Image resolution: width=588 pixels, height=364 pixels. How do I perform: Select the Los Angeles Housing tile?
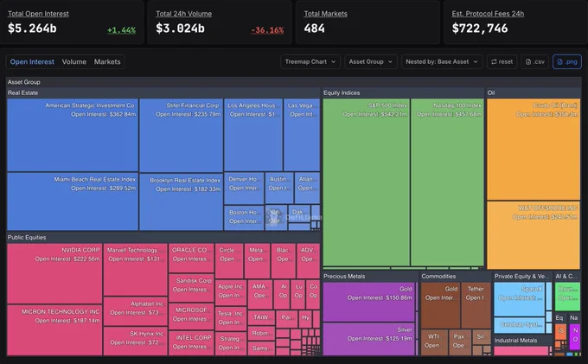coord(253,135)
